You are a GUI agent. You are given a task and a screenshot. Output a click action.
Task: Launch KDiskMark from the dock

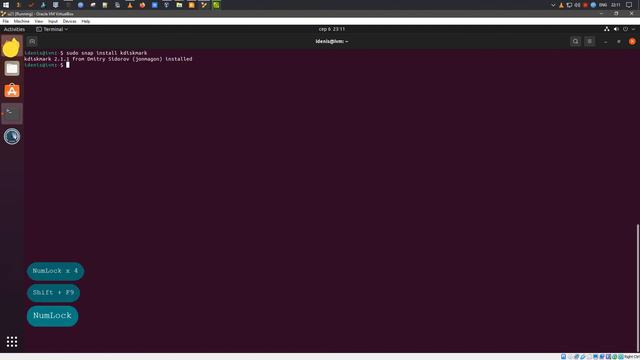(x=12, y=136)
